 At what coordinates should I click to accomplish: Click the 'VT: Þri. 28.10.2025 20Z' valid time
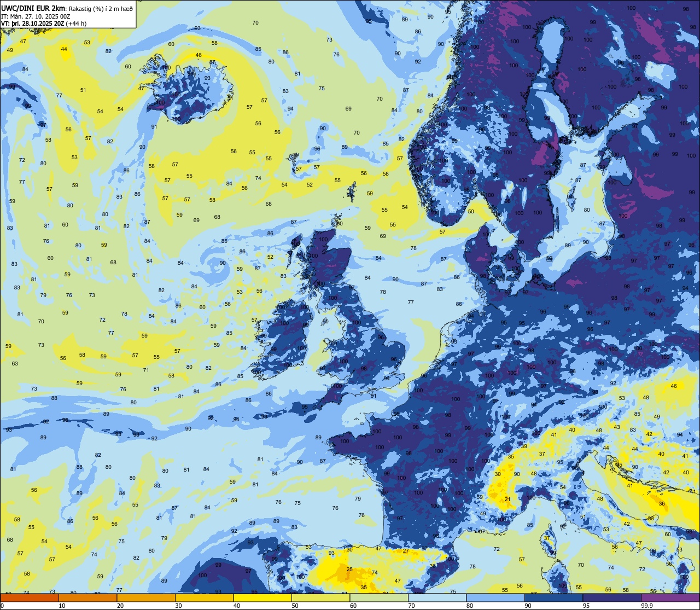[x=32, y=23]
